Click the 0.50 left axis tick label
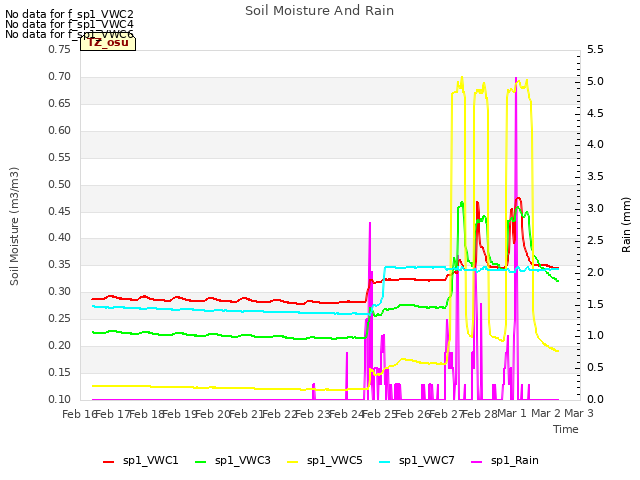The image size is (640, 480). click(60, 184)
